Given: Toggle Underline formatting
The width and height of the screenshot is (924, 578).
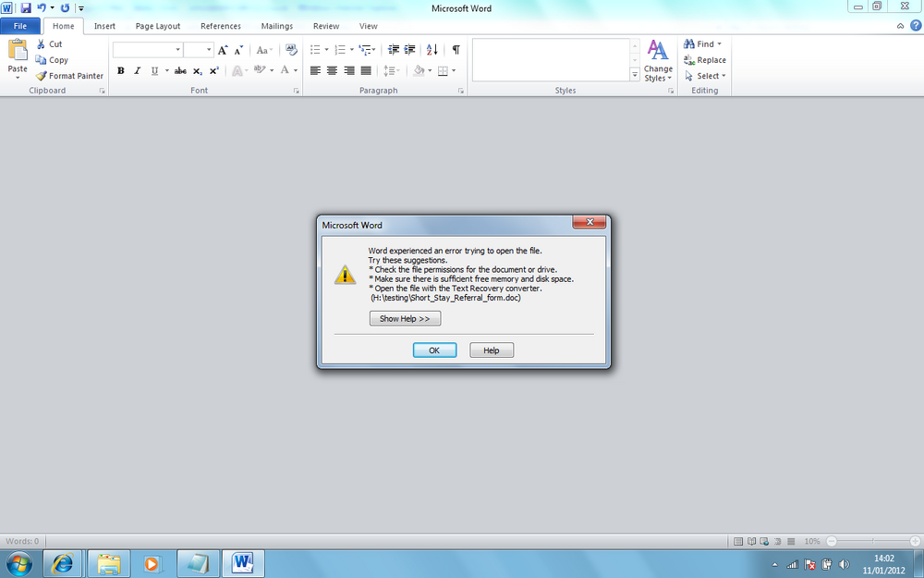Looking at the screenshot, I should [x=154, y=71].
